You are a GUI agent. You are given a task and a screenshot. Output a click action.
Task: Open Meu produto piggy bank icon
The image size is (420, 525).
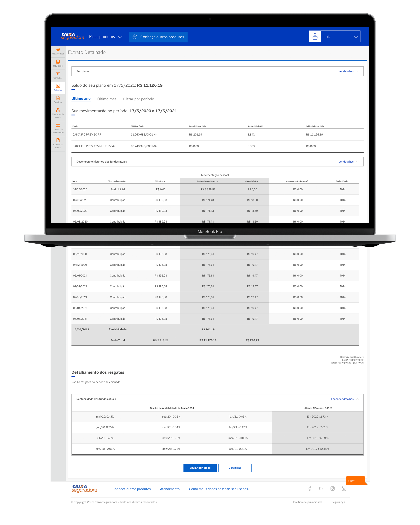(x=58, y=50)
